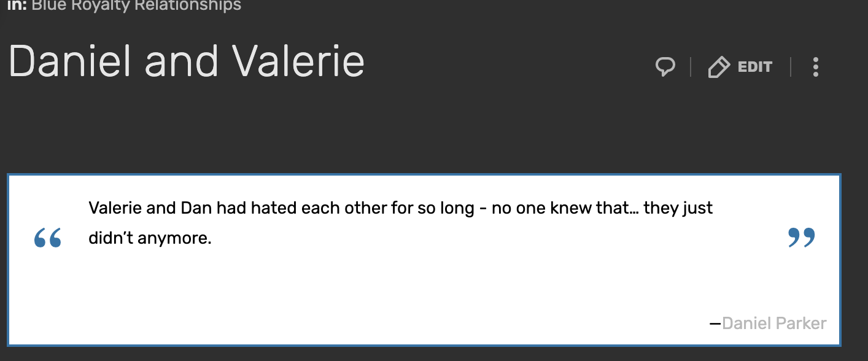Open the Blue Royalty Relationships category link
Image resolution: width=868 pixels, height=361 pixels.
(x=136, y=6)
